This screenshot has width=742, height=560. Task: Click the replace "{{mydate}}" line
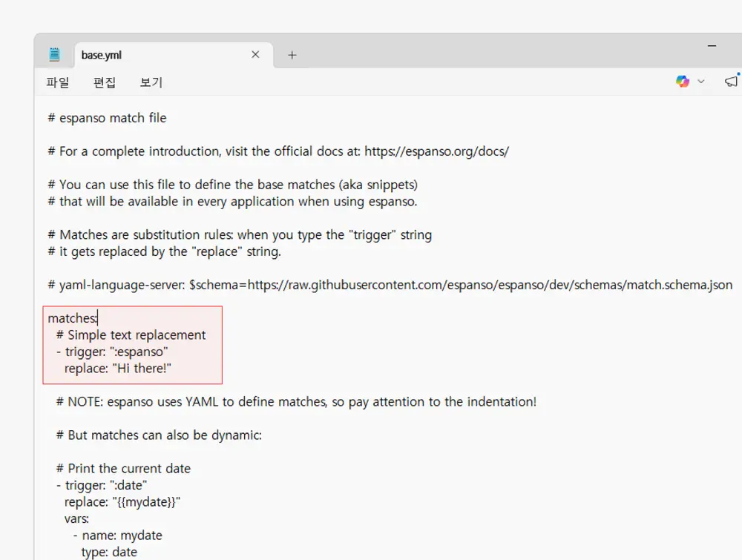click(x=122, y=502)
